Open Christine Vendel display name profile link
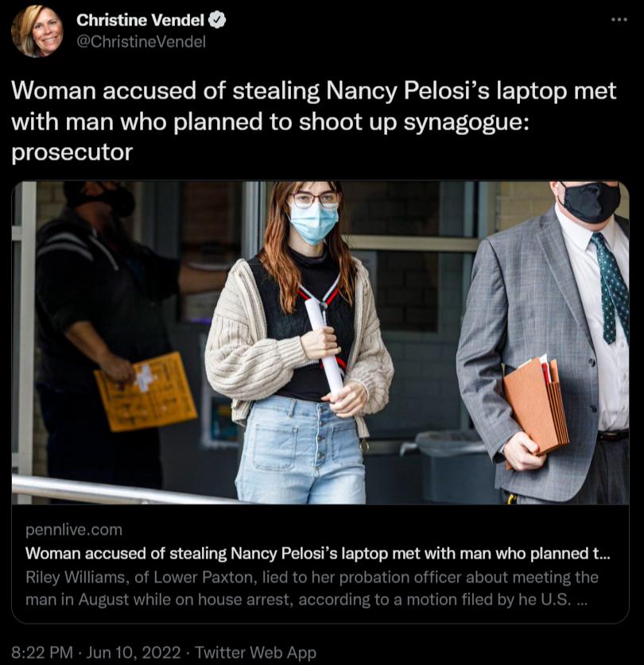 (x=140, y=20)
